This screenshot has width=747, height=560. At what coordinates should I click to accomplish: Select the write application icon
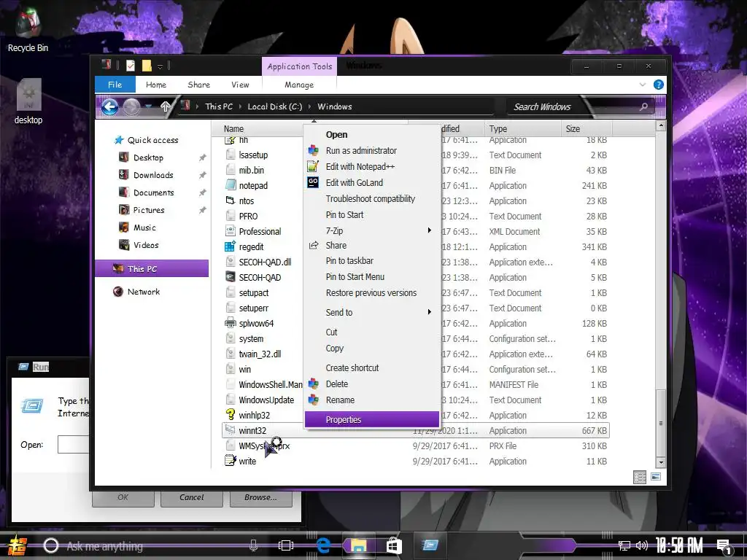click(x=230, y=461)
